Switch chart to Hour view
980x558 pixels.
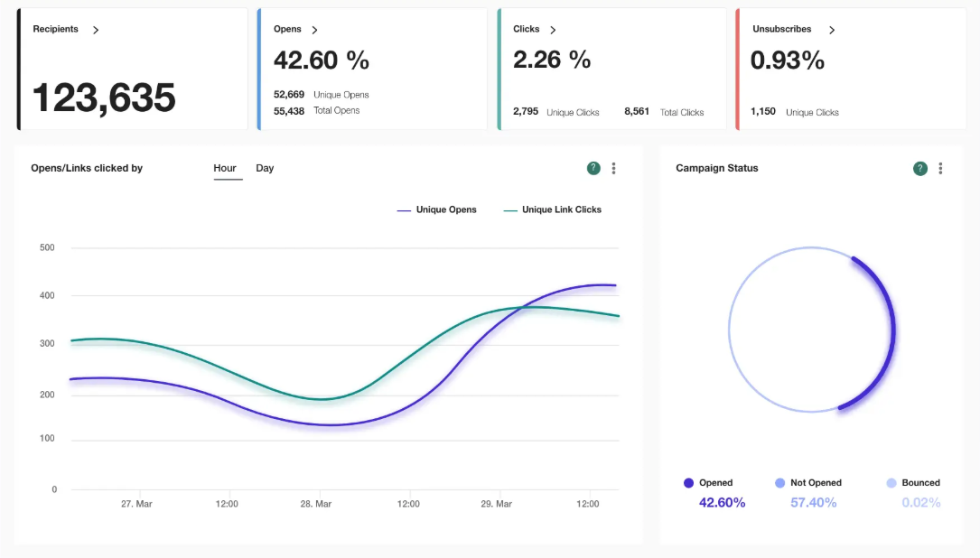pos(225,168)
